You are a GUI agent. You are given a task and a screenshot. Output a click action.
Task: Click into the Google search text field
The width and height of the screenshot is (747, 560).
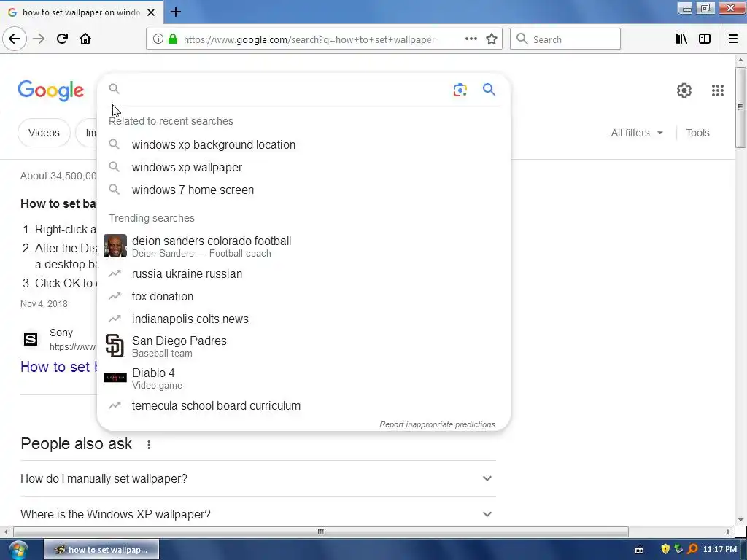pos(284,89)
